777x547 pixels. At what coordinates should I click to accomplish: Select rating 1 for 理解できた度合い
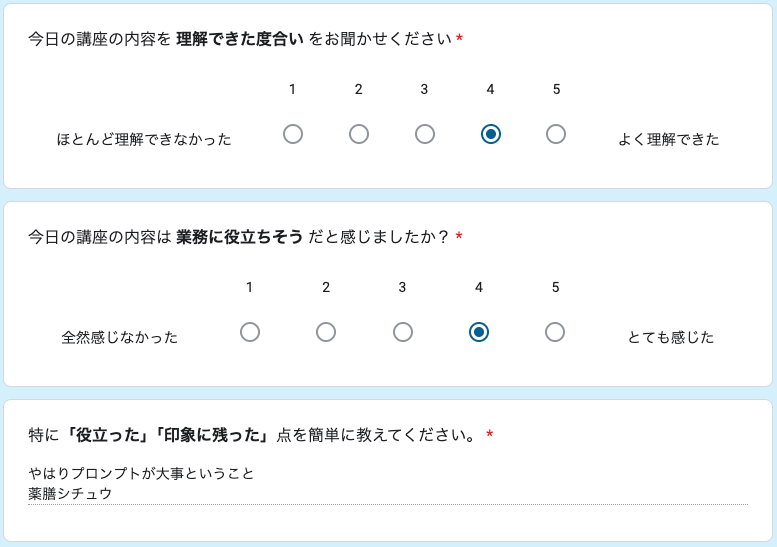click(x=293, y=134)
